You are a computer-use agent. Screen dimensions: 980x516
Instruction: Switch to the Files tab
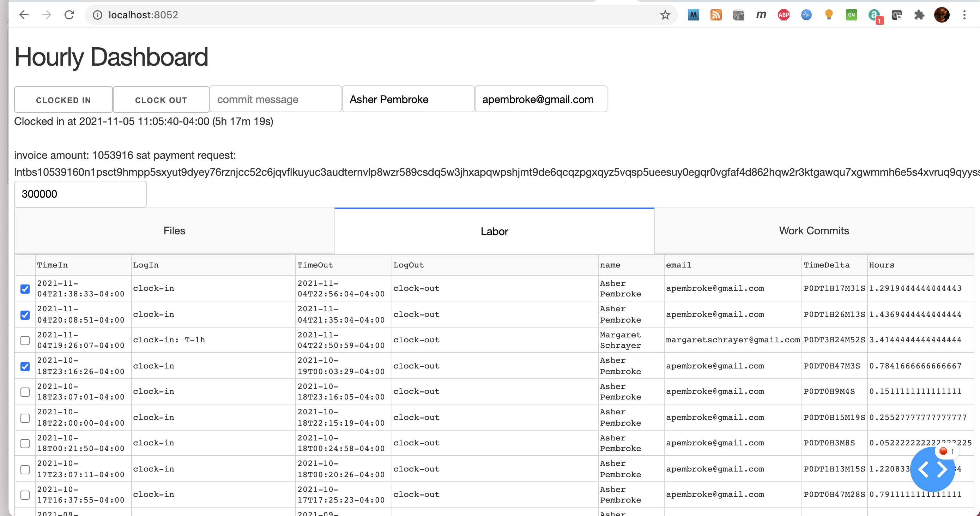pyautogui.click(x=174, y=230)
